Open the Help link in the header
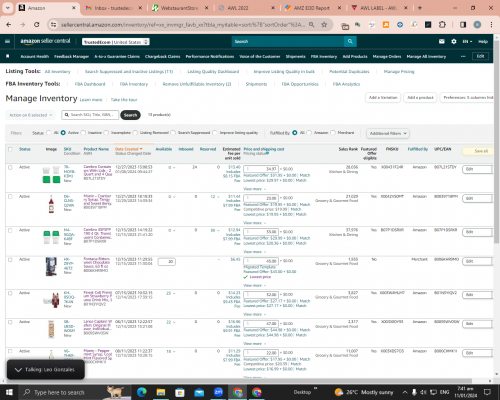 483,42
